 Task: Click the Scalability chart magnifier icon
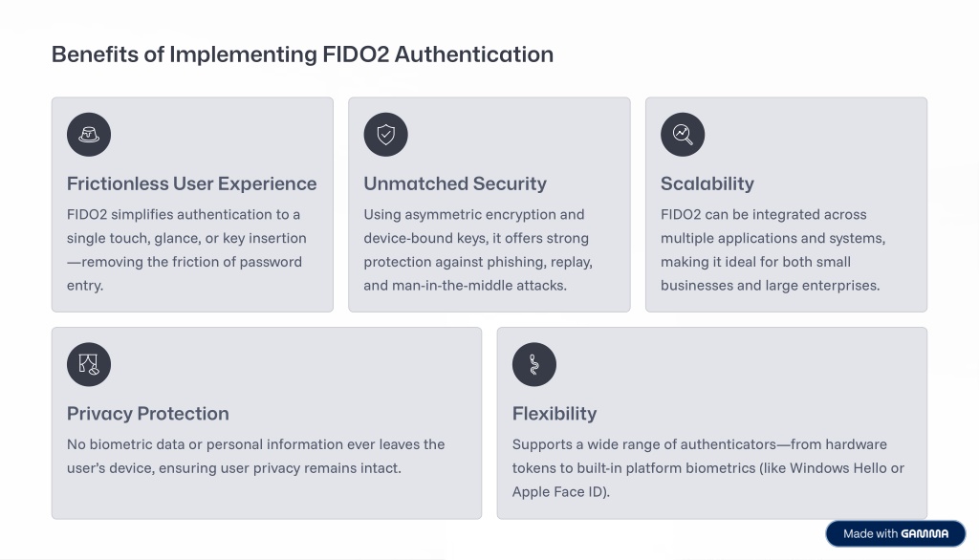point(683,135)
